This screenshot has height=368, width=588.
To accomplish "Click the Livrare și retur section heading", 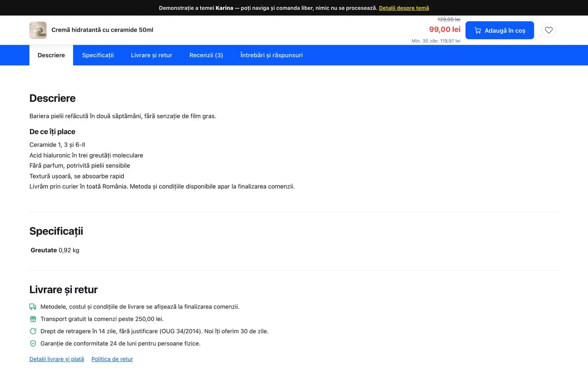I will point(63,289).
